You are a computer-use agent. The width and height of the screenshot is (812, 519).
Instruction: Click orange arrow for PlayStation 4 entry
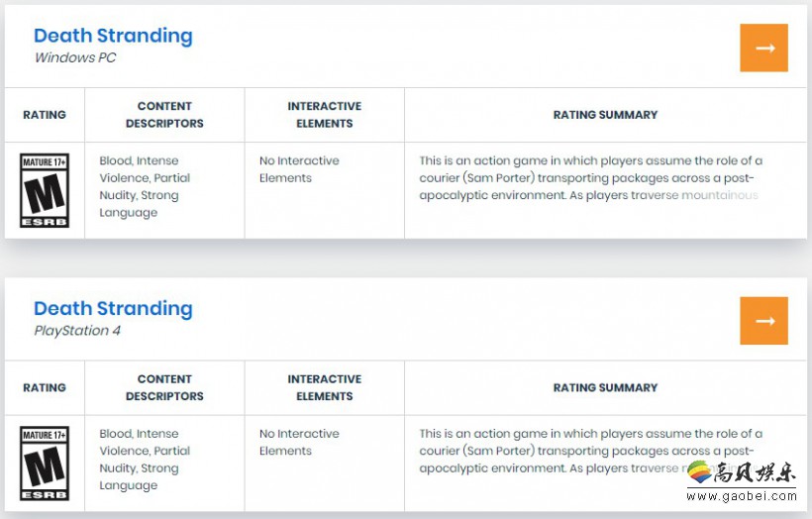click(763, 321)
